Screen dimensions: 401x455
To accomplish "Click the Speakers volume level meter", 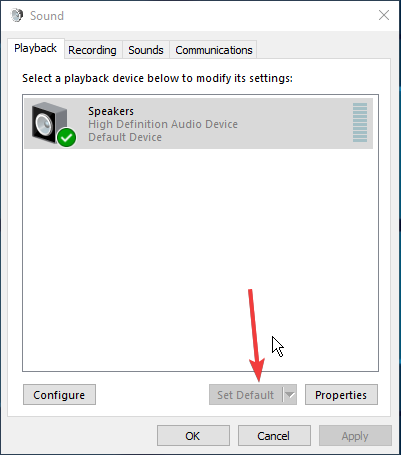I will pyautogui.click(x=360, y=123).
